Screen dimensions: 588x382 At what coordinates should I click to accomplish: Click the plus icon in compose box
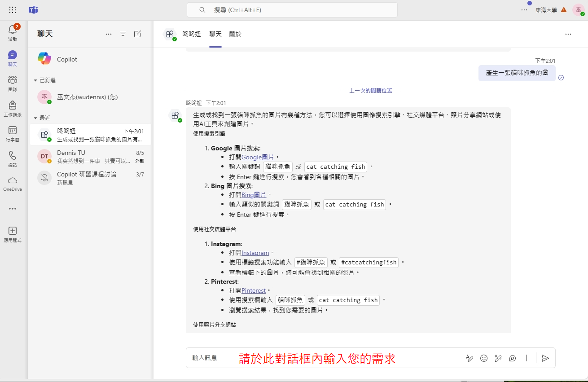(x=527, y=358)
